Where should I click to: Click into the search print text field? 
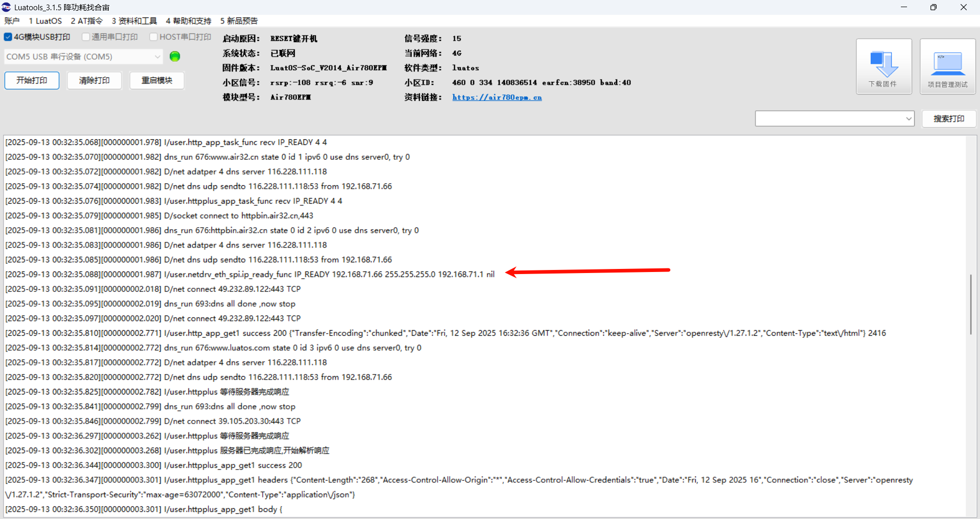coord(829,119)
